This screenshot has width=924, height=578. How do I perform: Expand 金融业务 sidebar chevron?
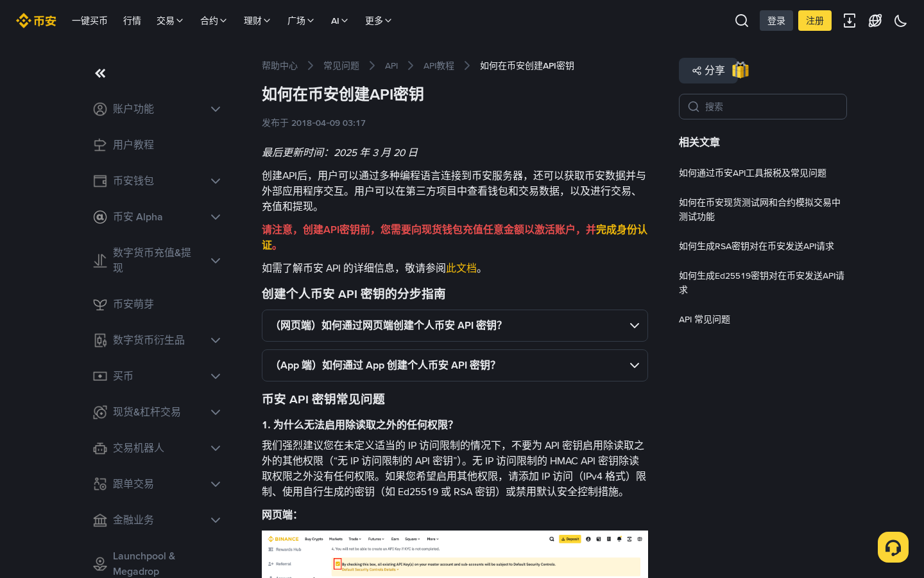click(216, 520)
